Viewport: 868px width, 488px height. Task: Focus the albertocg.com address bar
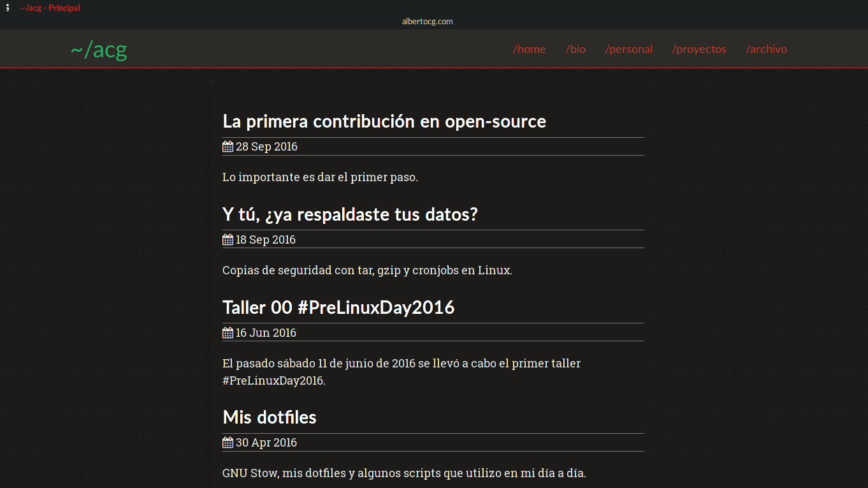427,21
